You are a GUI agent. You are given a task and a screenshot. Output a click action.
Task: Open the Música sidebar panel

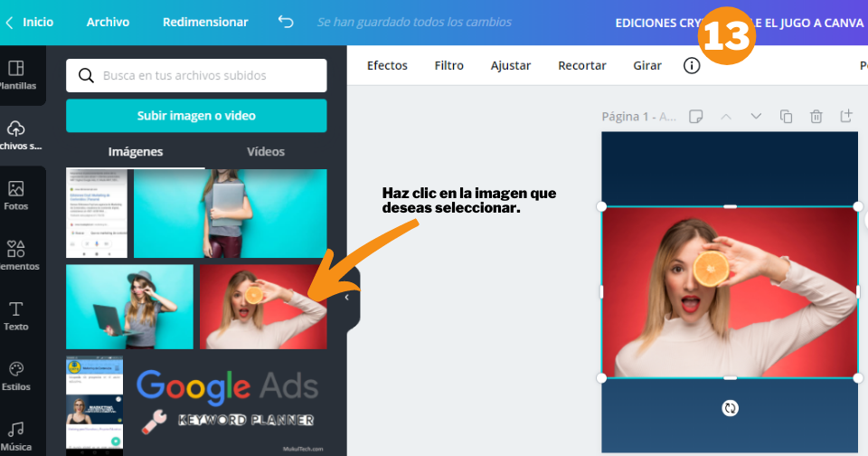[x=16, y=436]
